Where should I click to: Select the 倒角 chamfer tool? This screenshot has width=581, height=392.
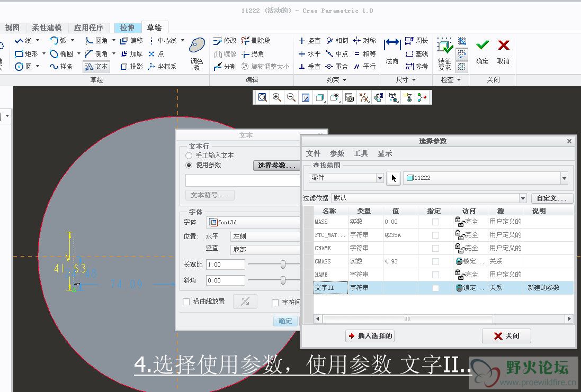pos(96,53)
